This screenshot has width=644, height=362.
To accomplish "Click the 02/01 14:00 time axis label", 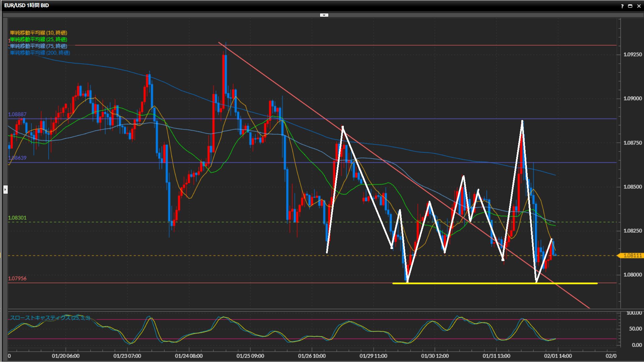I will pos(558,356).
